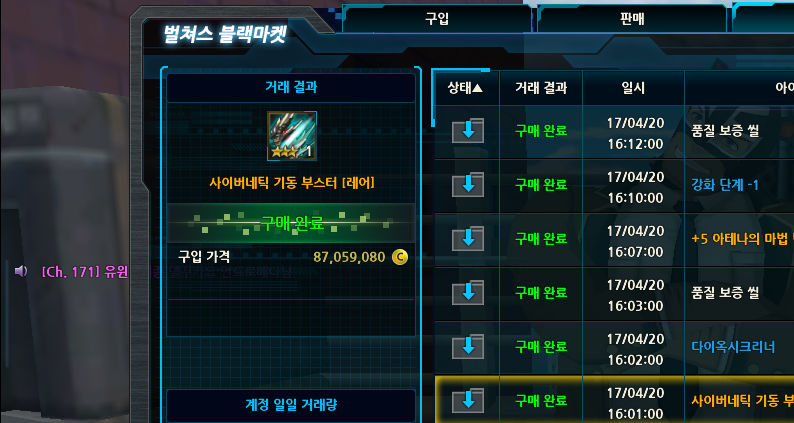This screenshot has height=423, width=794.
Task: Click the 계정 일일 거래량 panel header
Action: point(291,405)
